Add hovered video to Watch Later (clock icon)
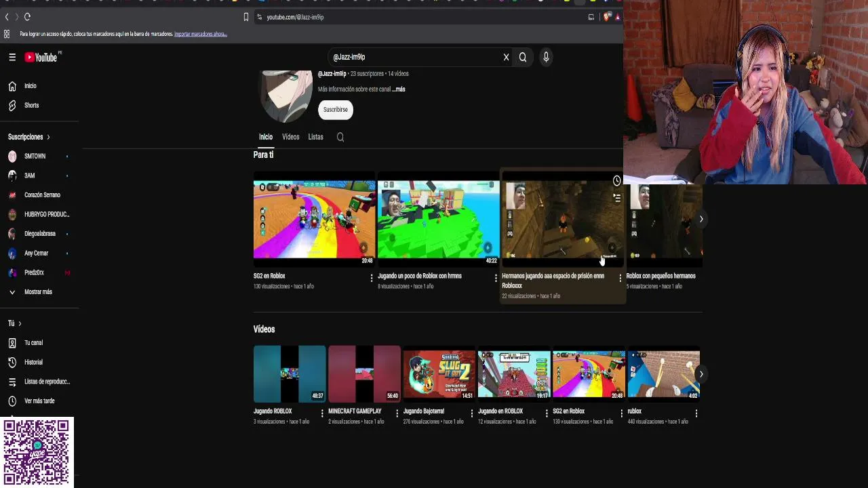The image size is (868, 488). tap(616, 181)
